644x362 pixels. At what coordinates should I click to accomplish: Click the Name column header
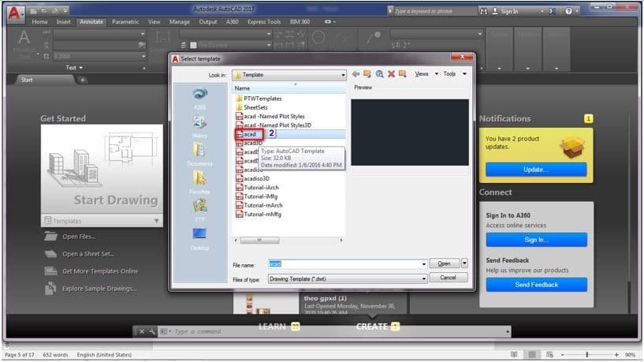[289, 88]
